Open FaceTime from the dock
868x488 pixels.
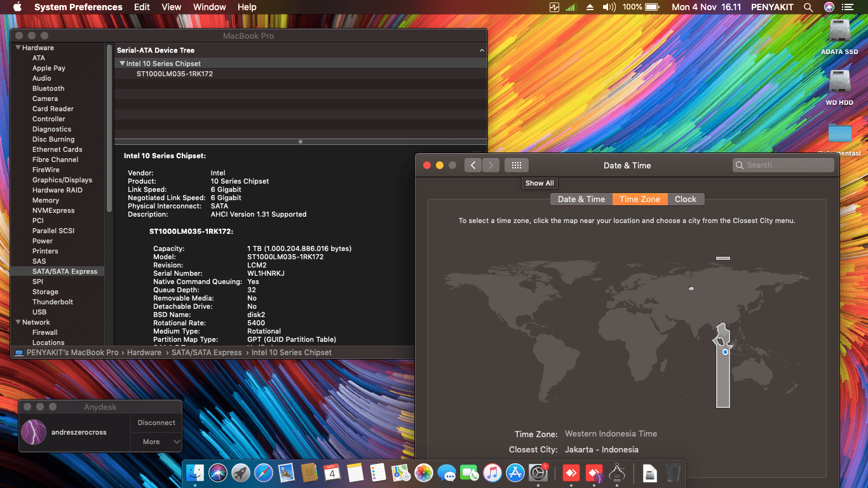tap(470, 473)
